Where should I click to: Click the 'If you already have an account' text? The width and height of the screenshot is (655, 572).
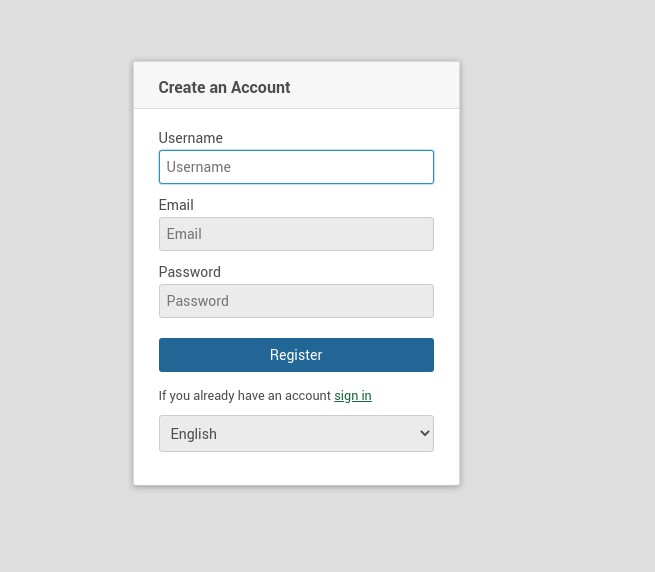point(244,396)
